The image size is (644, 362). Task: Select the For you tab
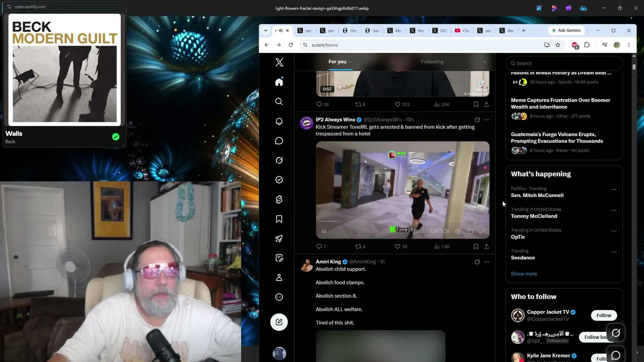coord(337,62)
